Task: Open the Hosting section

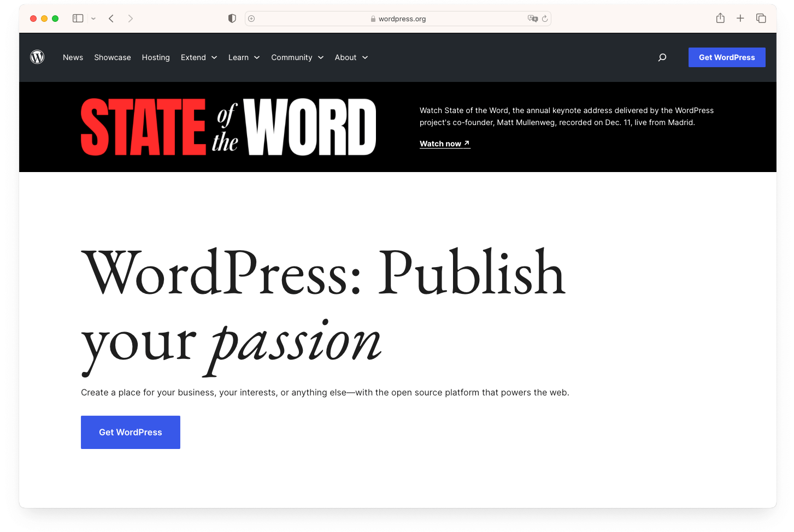Action: pos(155,57)
